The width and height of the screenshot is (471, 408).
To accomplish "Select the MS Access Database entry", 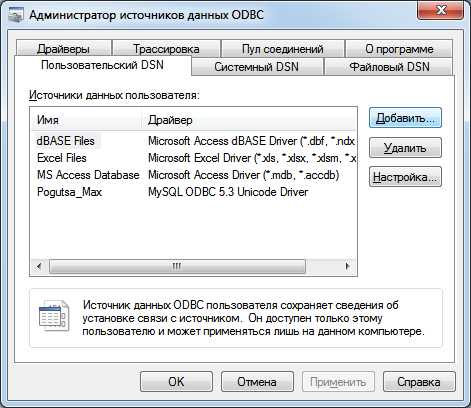I will pyautogui.click(x=88, y=175).
